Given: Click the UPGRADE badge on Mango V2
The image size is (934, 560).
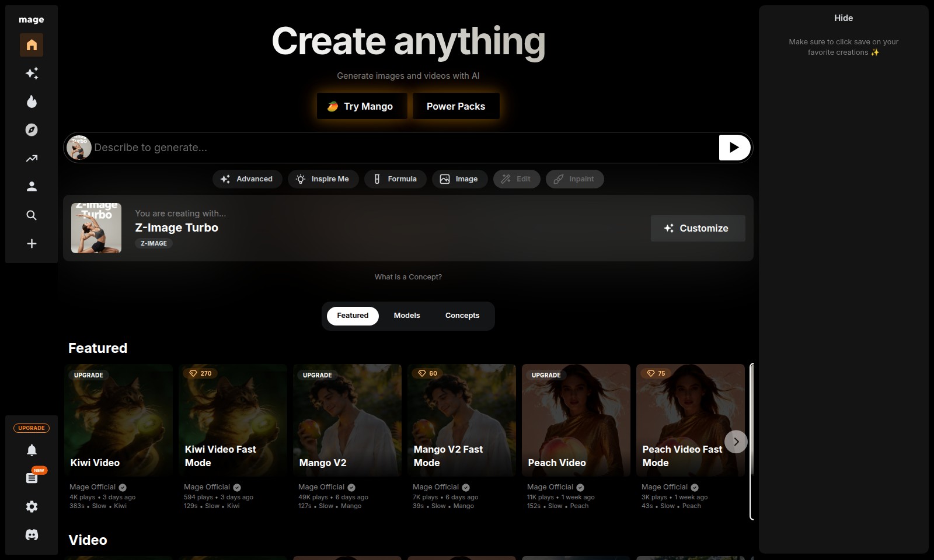Looking at the screenshot, I should click(318, 375).
